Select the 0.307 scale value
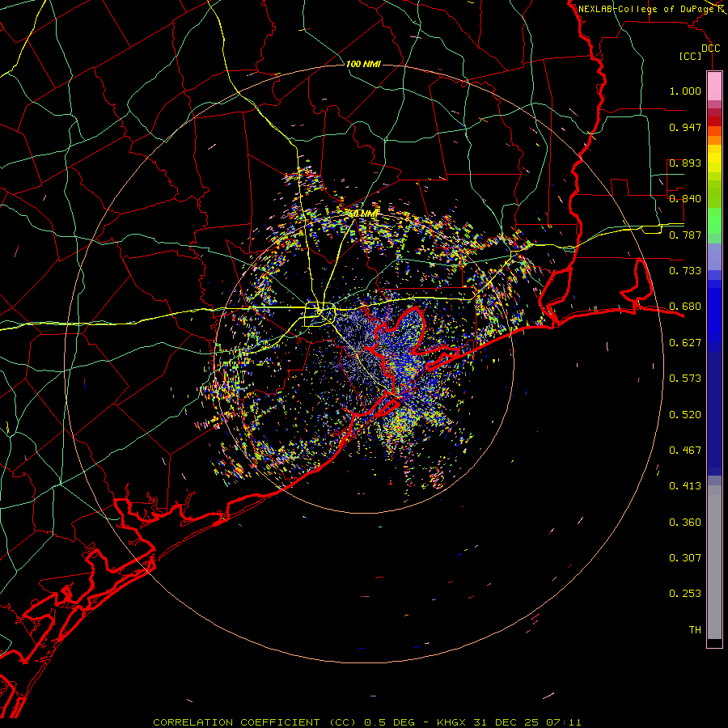 tap(685, 558)
